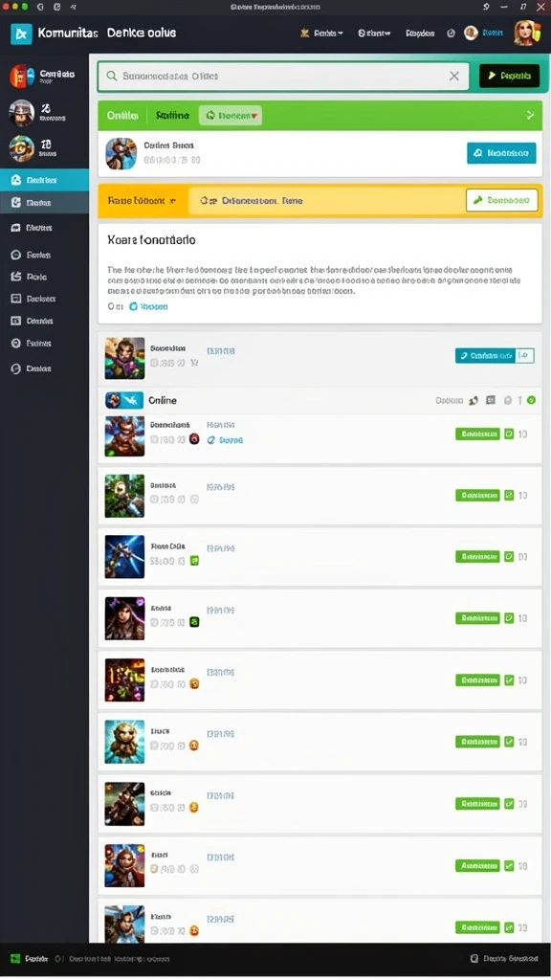Viewport: 551px width, 980px height.
Task: Click the icon at the bottom-right of the status bar
Action: coord(474,958)
